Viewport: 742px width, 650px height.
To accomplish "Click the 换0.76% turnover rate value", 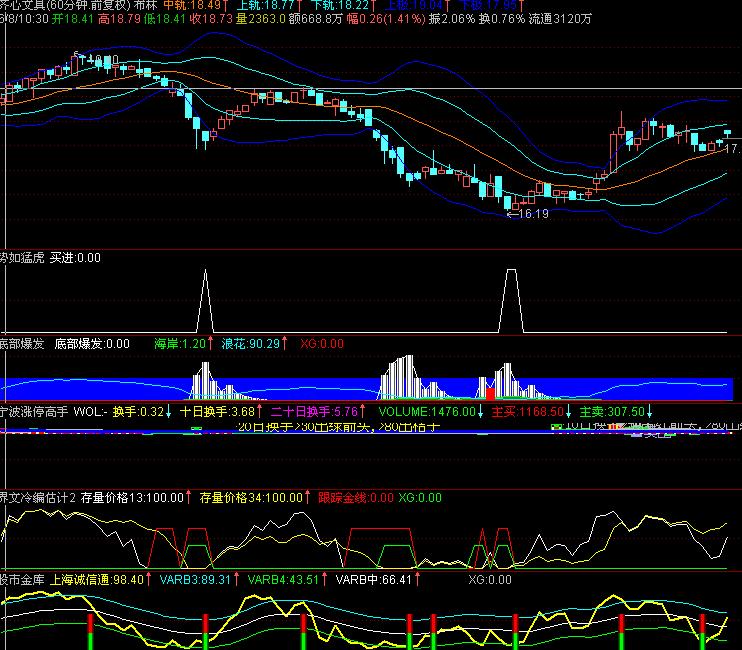I will click(x=501, y=19).
